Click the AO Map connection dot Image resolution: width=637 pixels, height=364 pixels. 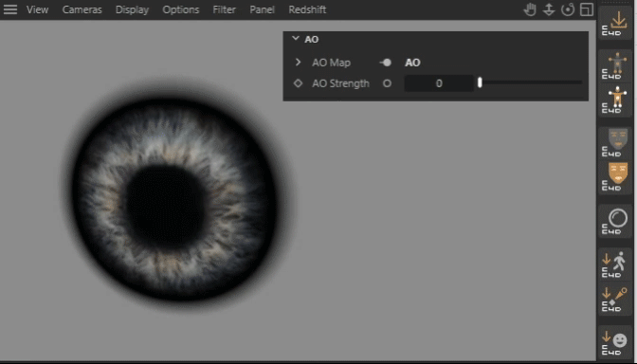click(386, 63)
